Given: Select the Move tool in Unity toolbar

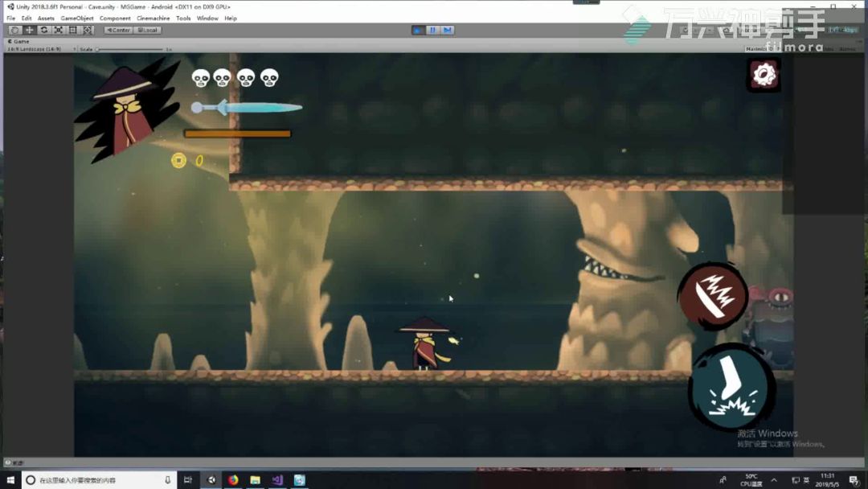Looking at the screenshot, I should (x=30, y=30).
